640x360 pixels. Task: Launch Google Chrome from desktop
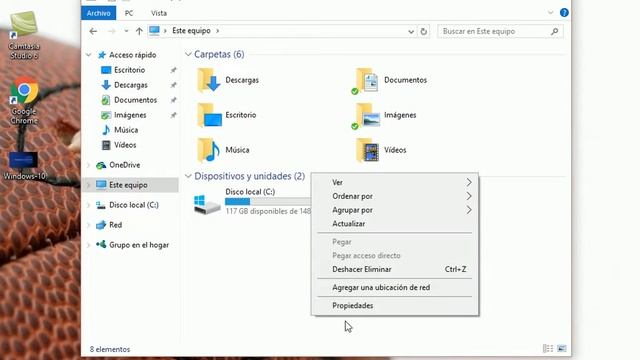[24, 101]
